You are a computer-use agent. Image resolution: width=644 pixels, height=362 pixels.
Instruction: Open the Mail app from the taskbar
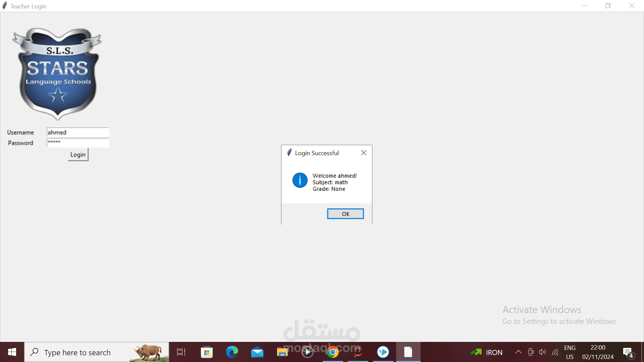click(257, 352)
